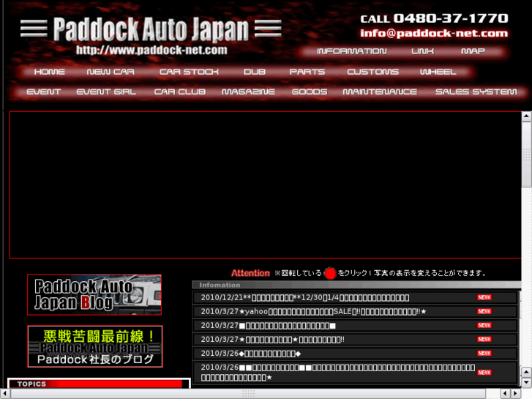Select MAINTENANCE in the menu
Screen dimensions: 532x399
point(380,92)
